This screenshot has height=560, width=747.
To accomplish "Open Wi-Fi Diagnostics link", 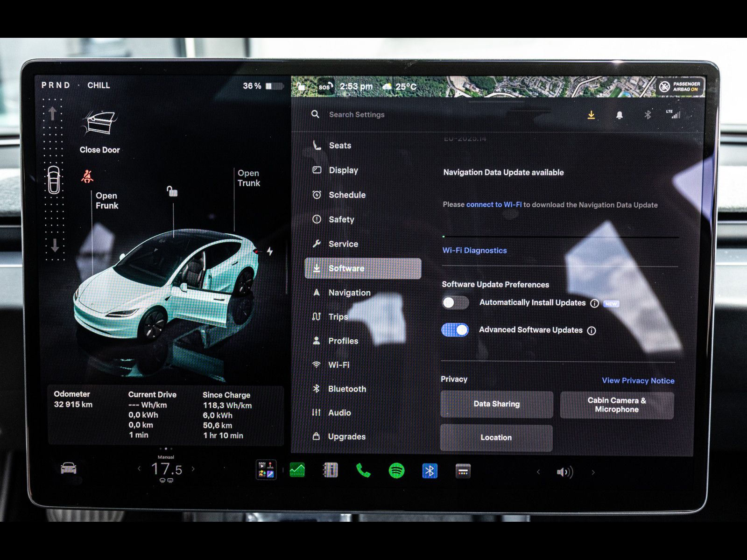I will 474,251.
